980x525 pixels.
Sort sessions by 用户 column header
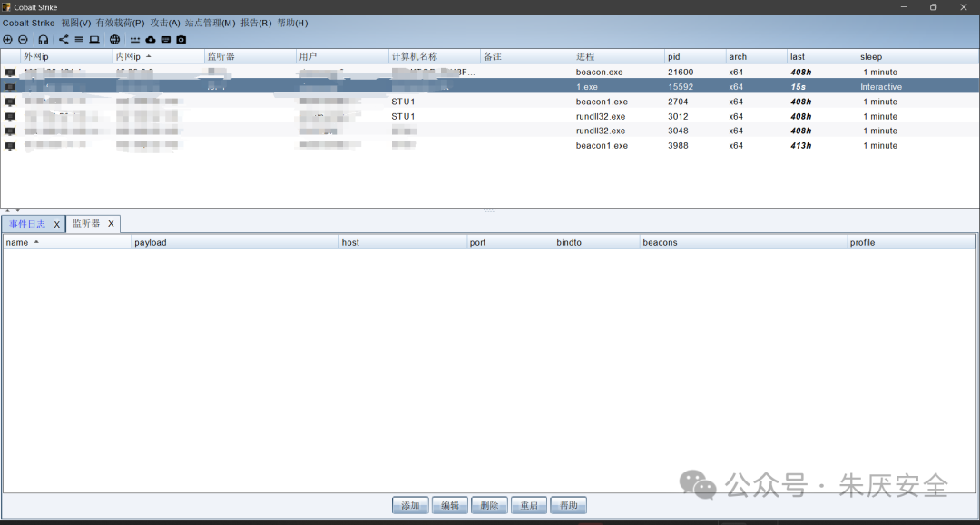click(342, 57)
